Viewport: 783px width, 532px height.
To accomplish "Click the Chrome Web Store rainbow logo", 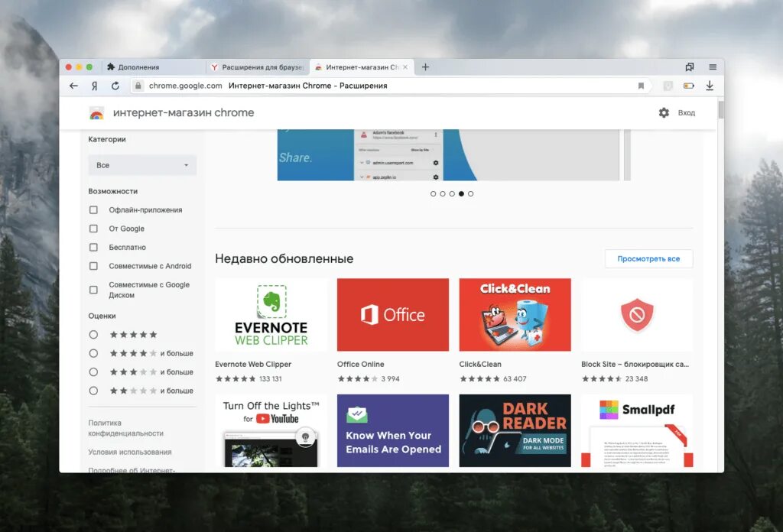I will pyautogui.click(x=96, y=113).
